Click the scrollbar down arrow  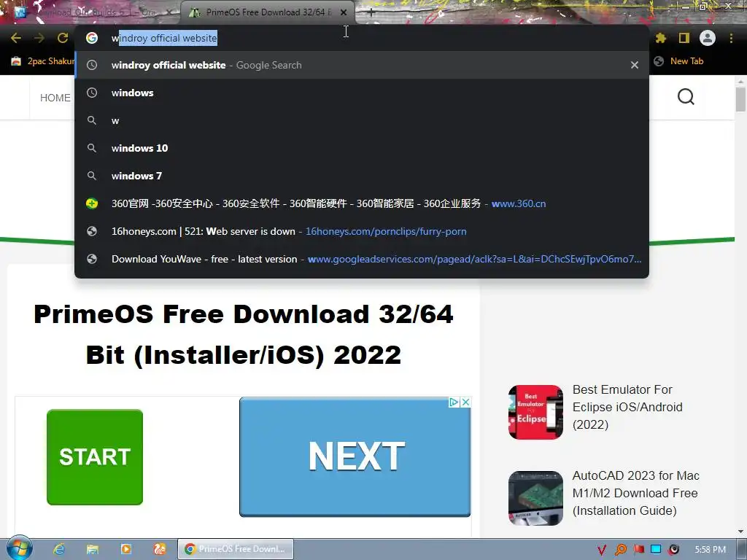click(x=740, y=532)
